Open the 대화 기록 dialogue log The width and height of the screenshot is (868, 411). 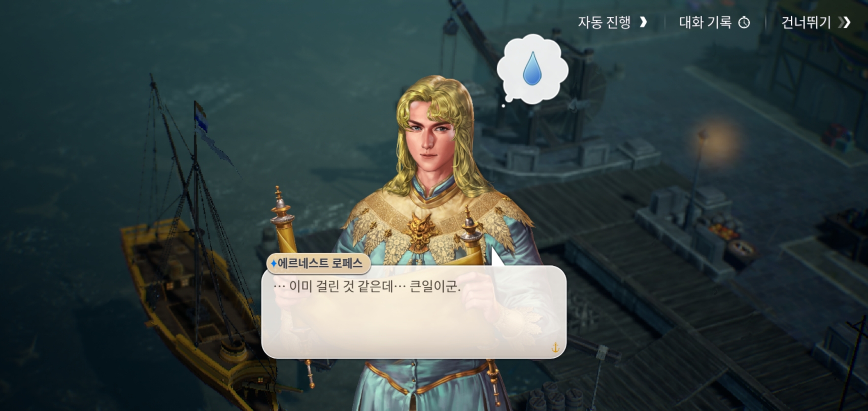coord(705,22)
